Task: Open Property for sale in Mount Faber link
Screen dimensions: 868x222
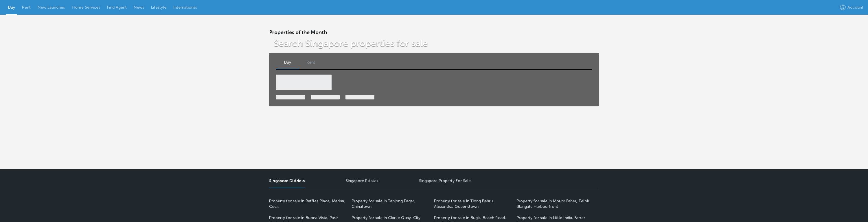Action: pyautogui.click(x=553, y=204)
